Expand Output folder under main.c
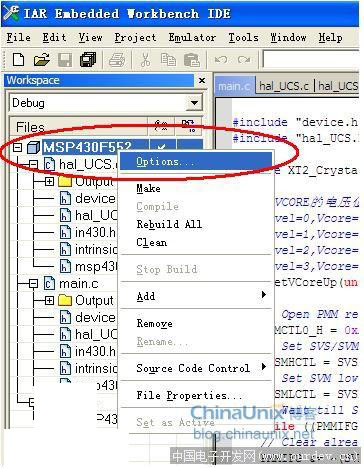Image resolution: width=364 pixels, height=468 pixels. pos(49,300)
